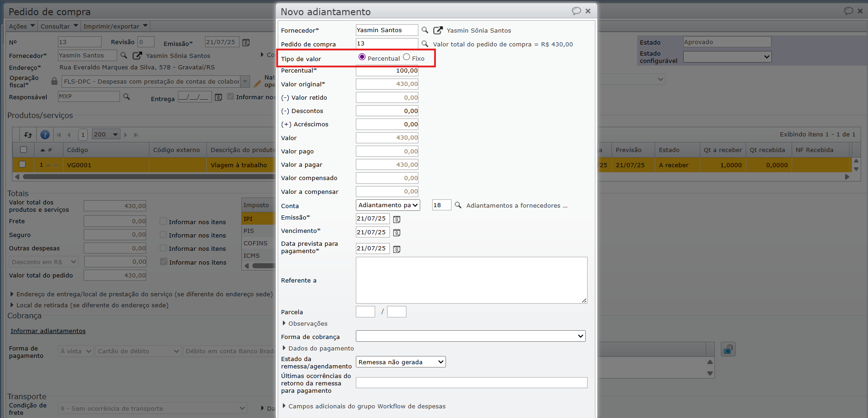This screenshot has height=418, width=868.
Task: Open calendar picker for Emissão date
Action: [397, 219]
